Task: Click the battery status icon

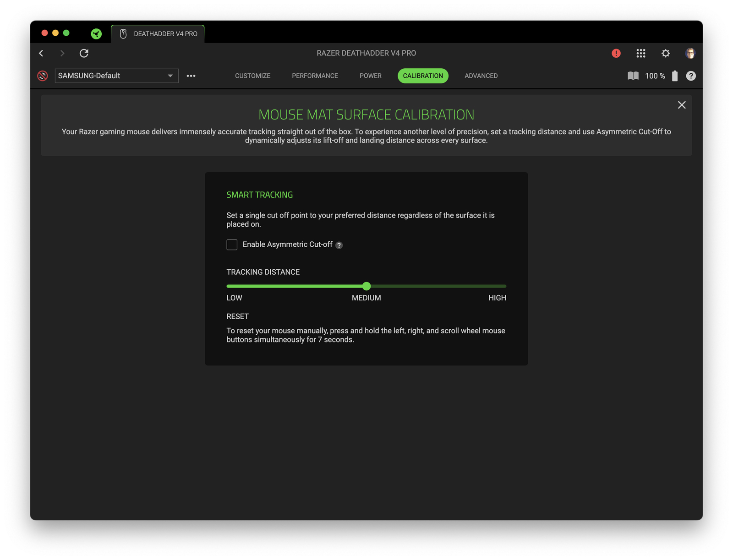Action: (x=675, y=76)
